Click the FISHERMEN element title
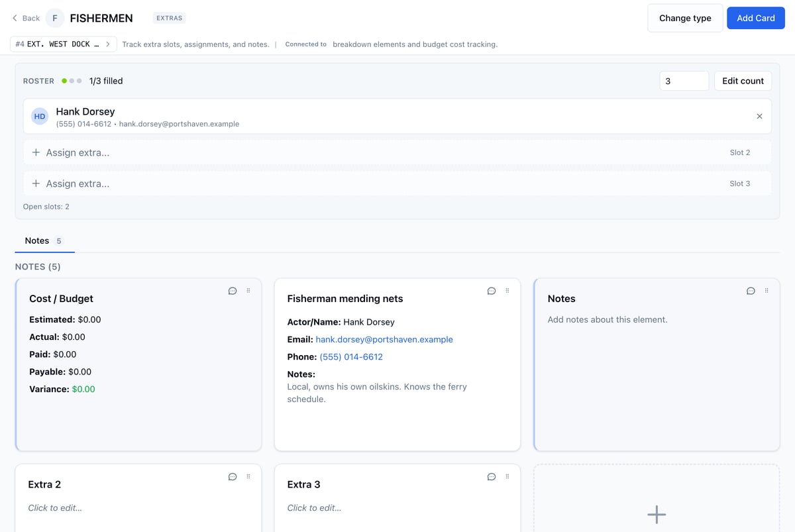This screenshot has width=795, height=532. click(x=101, y=18)
